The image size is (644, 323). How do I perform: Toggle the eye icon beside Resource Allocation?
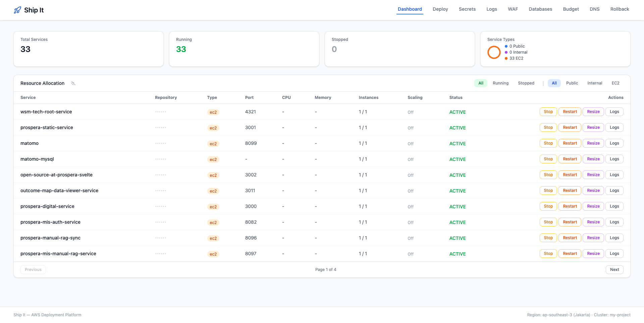tap(73, 83)
